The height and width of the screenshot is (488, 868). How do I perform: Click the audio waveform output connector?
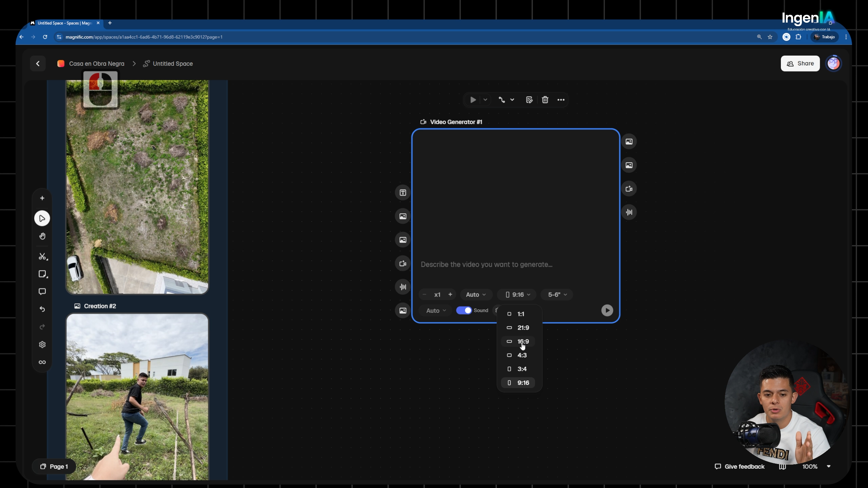point(629,212)
